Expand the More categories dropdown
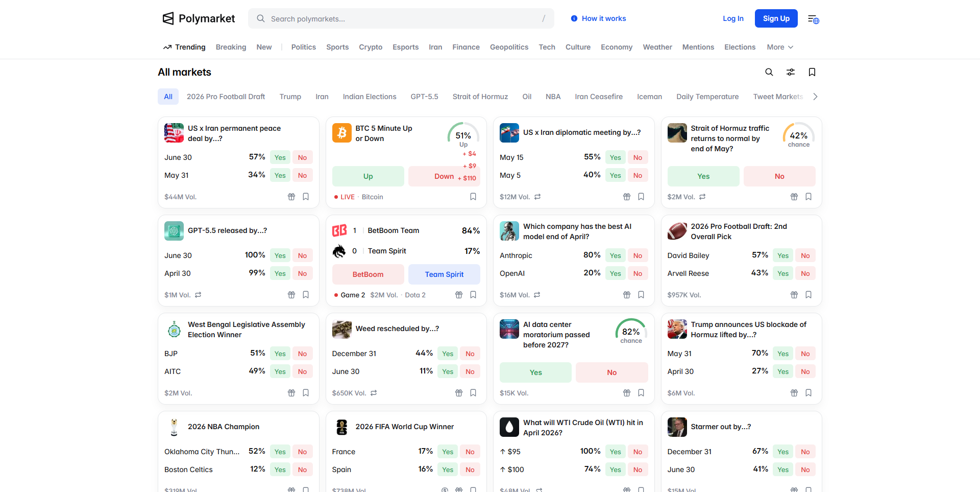The width and height of the screenshot is (980, 492). [779, 47]
